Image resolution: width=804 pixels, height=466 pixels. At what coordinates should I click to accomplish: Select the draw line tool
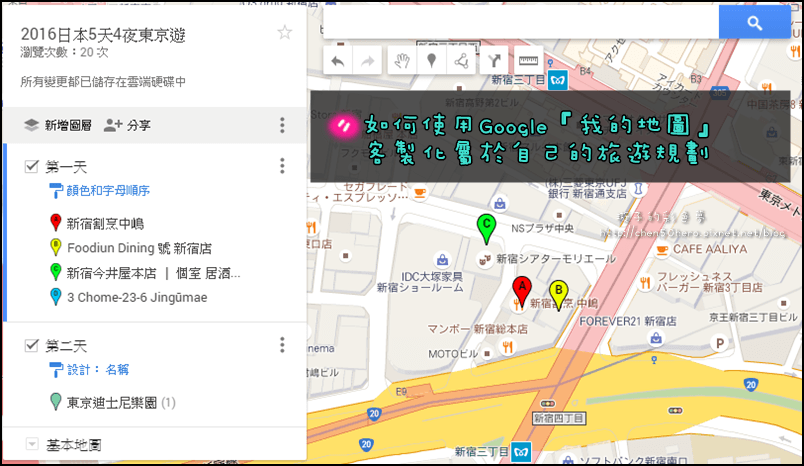pyautogui.click(x=461, y=62)
